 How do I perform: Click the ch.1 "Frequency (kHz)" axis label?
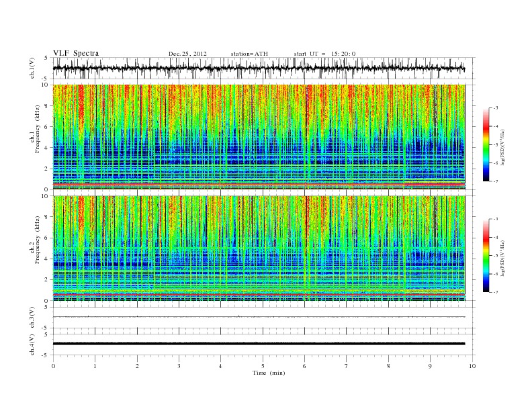[x=38, y=129]
